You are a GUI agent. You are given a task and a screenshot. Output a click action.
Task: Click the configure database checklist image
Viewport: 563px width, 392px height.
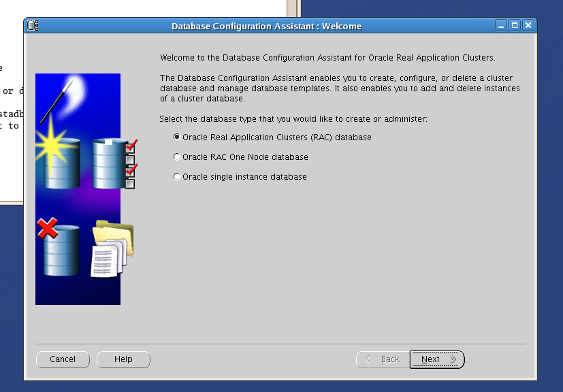point(114,164)
